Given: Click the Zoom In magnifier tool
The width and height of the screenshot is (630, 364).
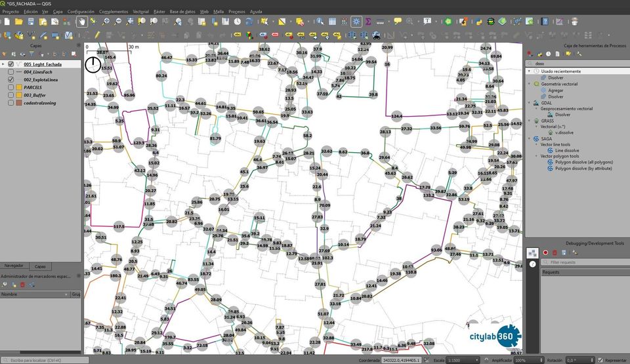Looking at the screenshot, I should pos(107,22).
